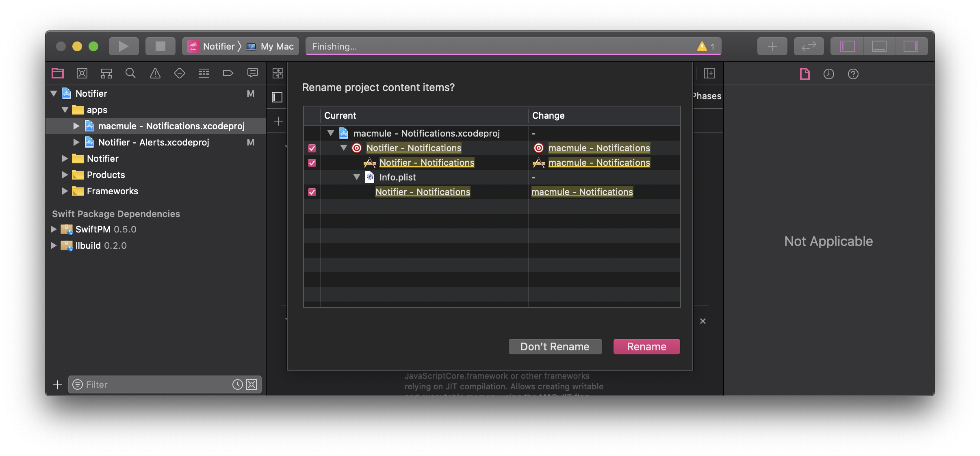
Task: Show the history inspector clock icon
Action: [x=828, y=74]
